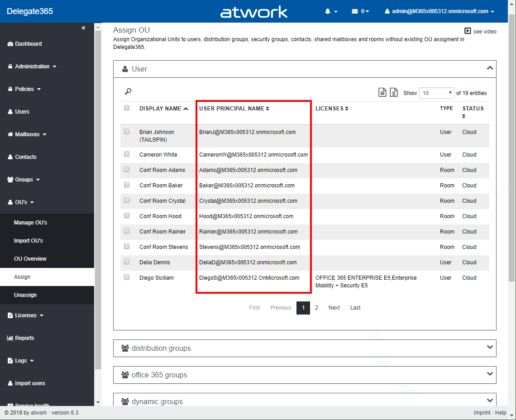
Task: Open the Show entries count dropdown
Action: [436, 93]
